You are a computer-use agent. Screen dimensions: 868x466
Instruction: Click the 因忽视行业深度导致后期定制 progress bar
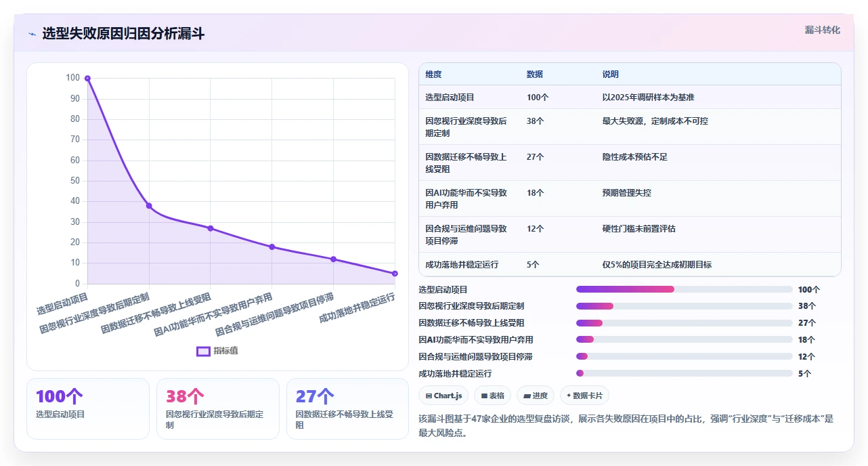[x=685, y=306]
